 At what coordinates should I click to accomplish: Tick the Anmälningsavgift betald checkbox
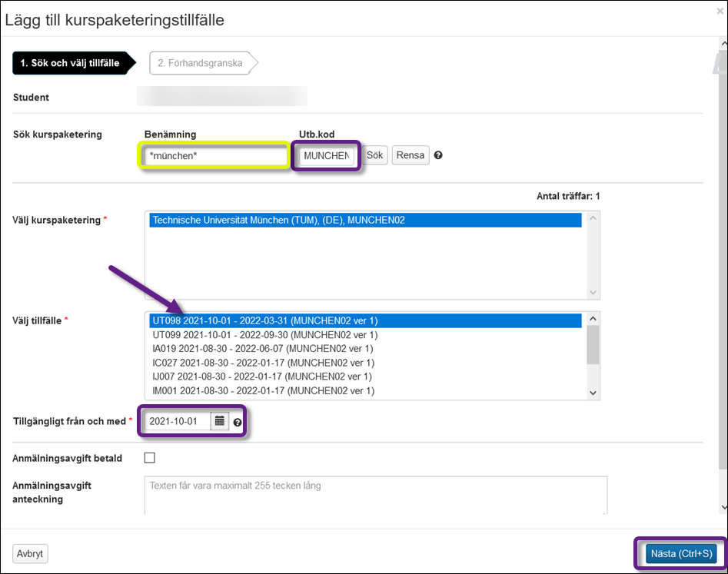point(150,458)
